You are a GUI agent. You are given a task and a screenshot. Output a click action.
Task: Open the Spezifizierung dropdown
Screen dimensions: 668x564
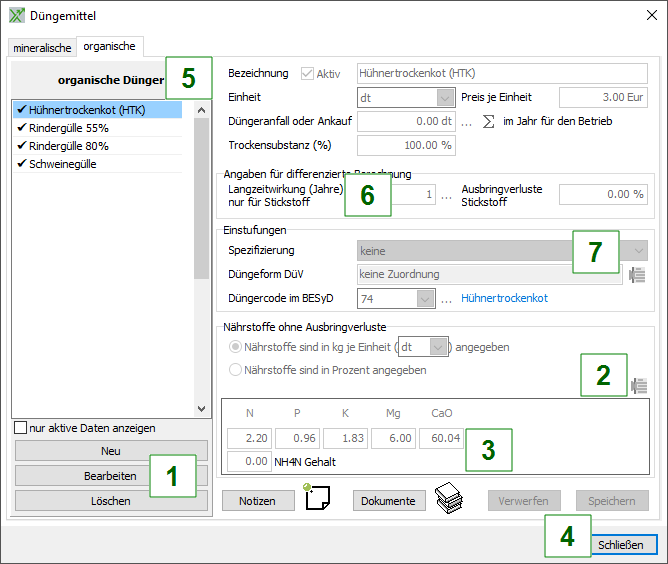click(x=637, y=251)
